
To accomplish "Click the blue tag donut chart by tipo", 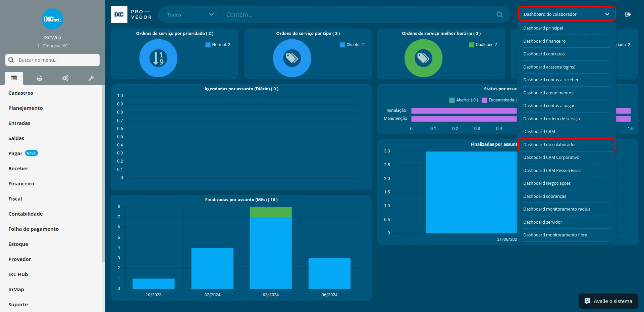I will 292,58.
